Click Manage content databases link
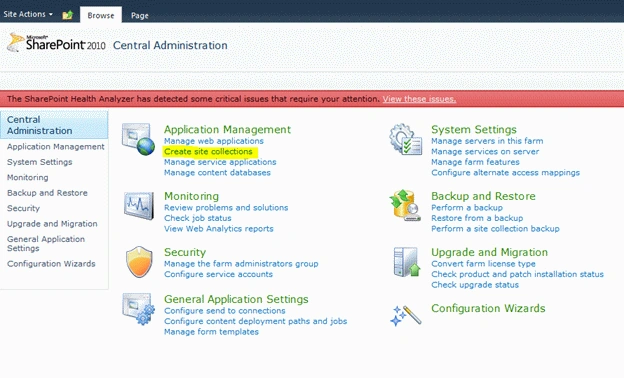 (217, 173)
